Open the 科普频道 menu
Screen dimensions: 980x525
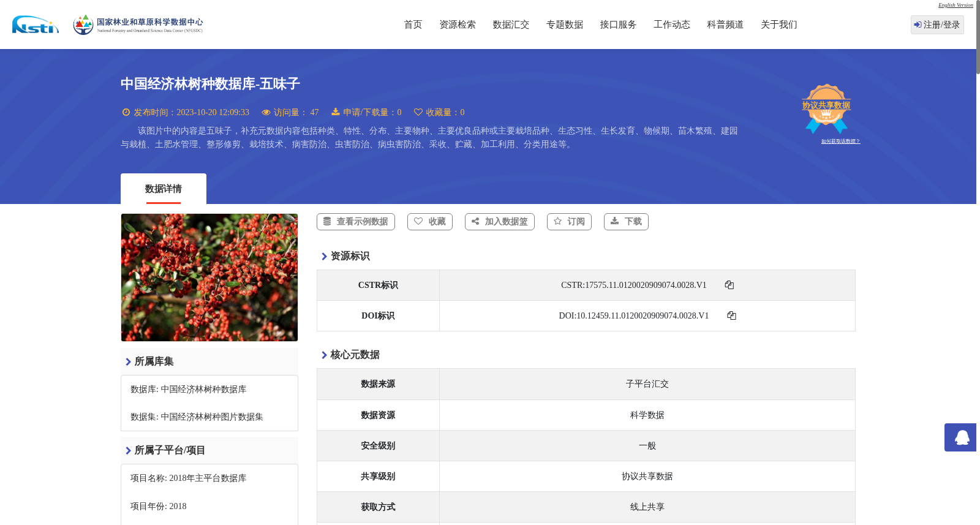click(x=725, y=25)
